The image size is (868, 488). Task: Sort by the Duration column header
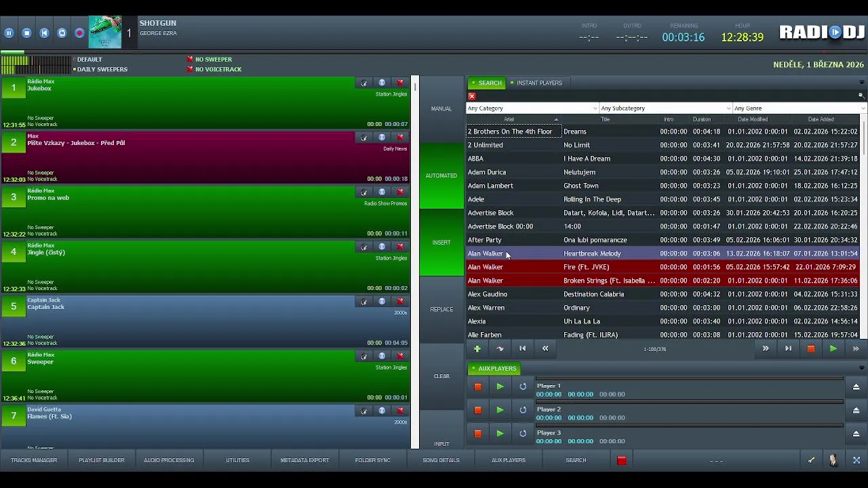702,119
